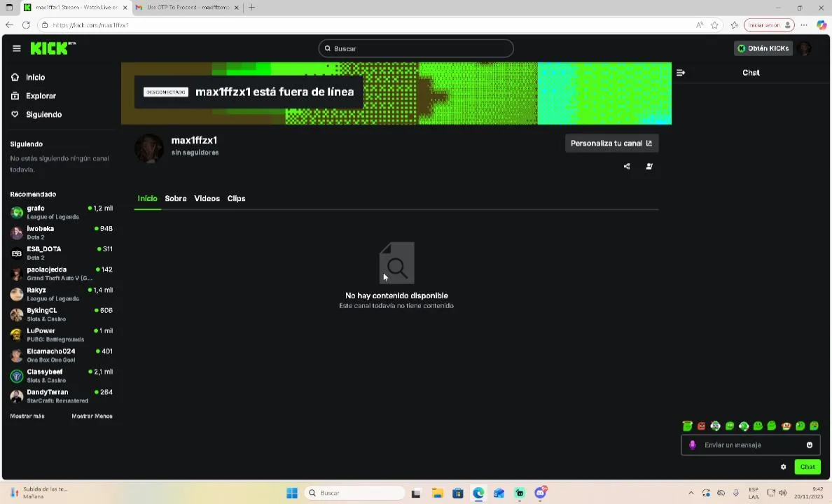Open recommended channel Rakyz
This screenshot has height=504, width=832.
pos(62,294)
